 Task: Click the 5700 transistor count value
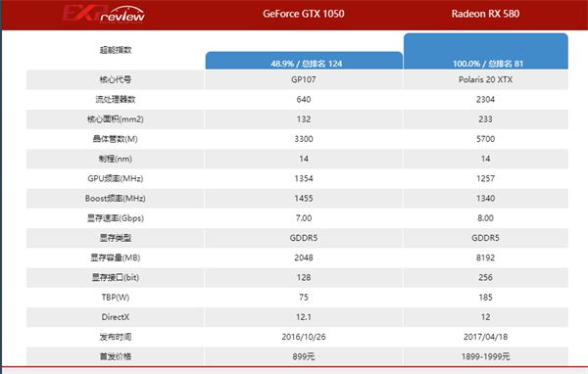[486, 139]
